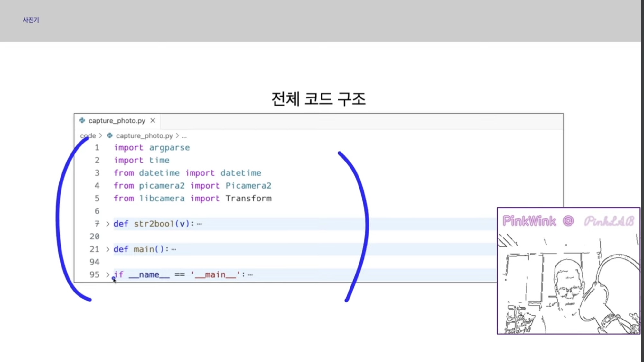Image resolution: width=644 pixels, height=362 pixels.
Task: Click line number 21 in gutter
Action: pos(94,249)
